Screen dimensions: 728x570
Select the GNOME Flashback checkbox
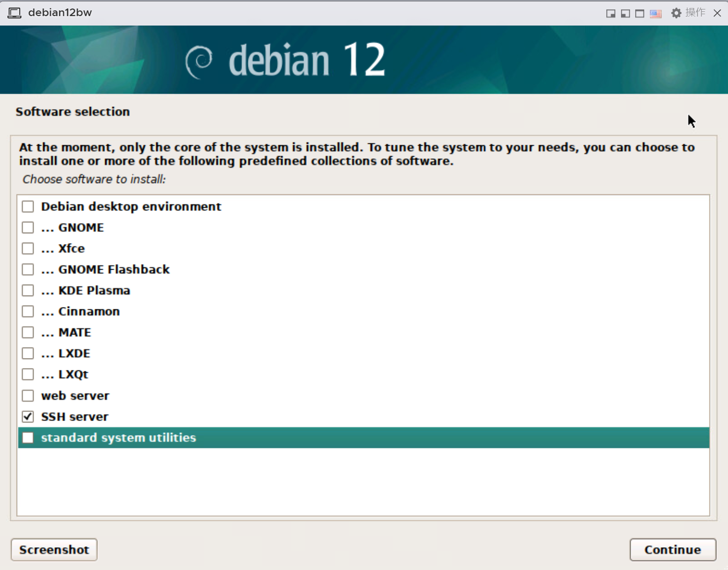tap(28, 270)
